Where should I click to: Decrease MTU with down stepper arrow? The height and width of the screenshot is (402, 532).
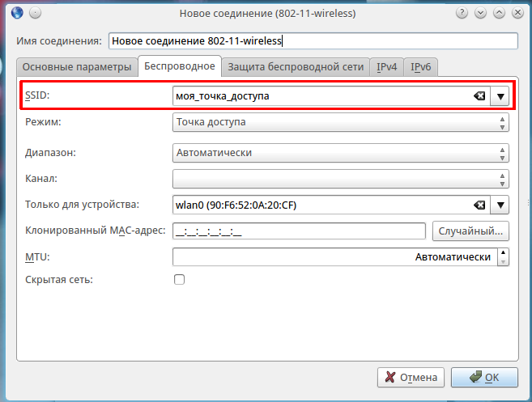coord(503,262)
